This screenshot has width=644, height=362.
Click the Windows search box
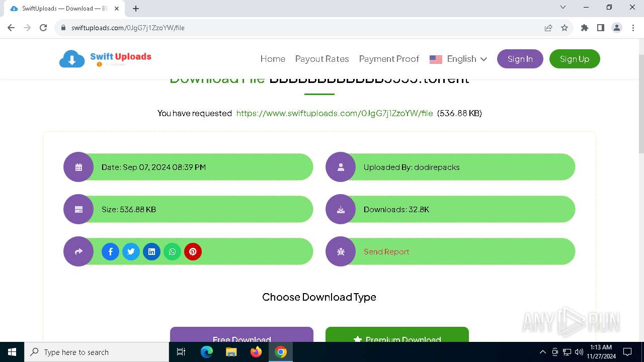tap(97, 352)
